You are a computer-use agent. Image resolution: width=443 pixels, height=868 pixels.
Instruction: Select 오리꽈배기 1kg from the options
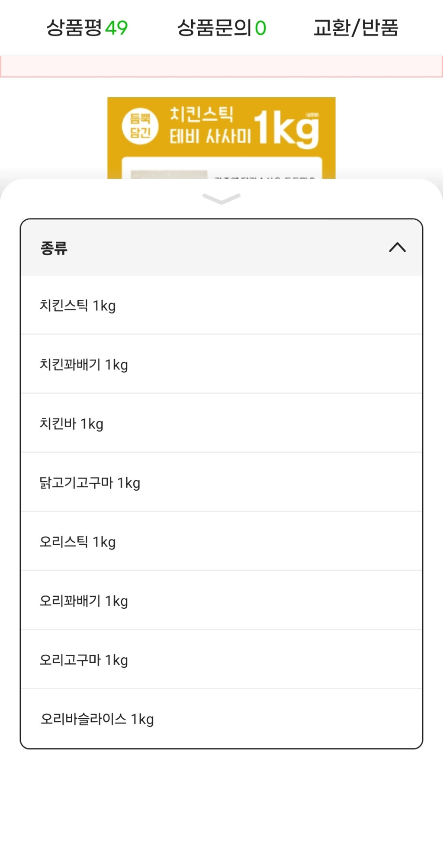84,601
